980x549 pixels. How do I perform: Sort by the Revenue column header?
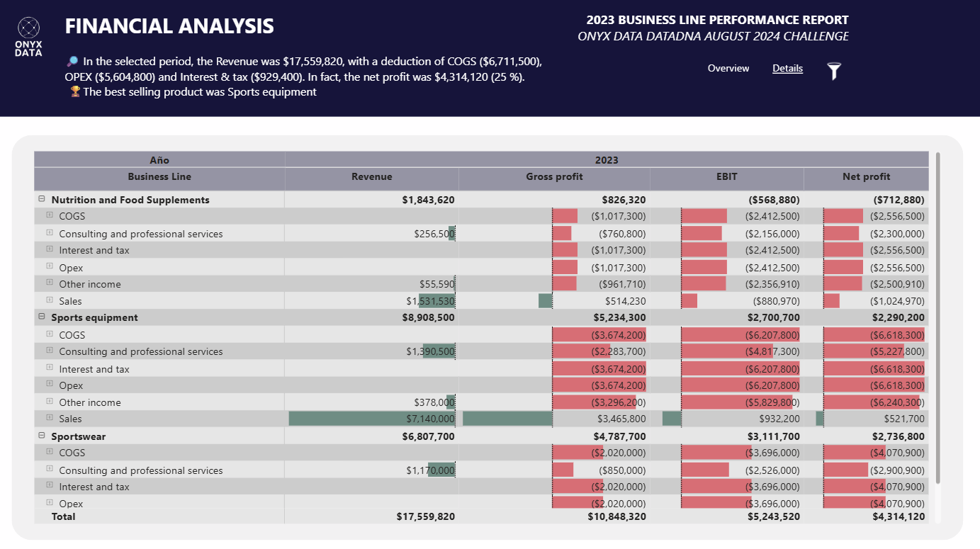click(x=372, y=177)
